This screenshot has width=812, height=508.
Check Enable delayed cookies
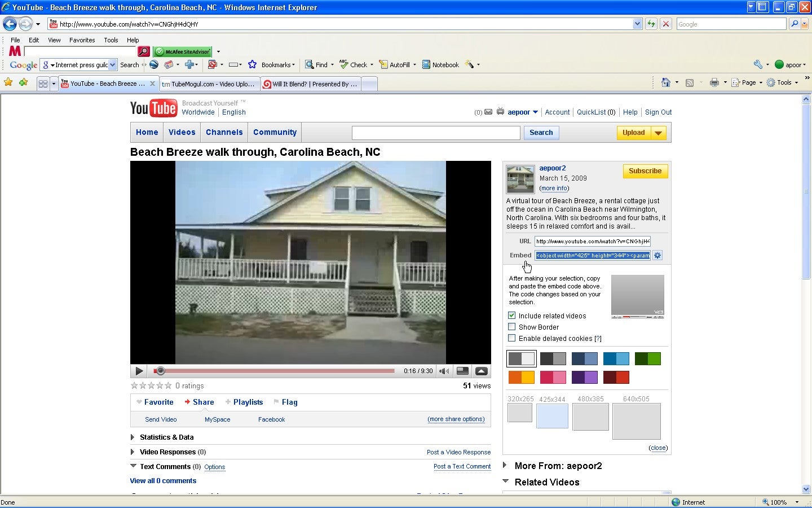[512, 338]
